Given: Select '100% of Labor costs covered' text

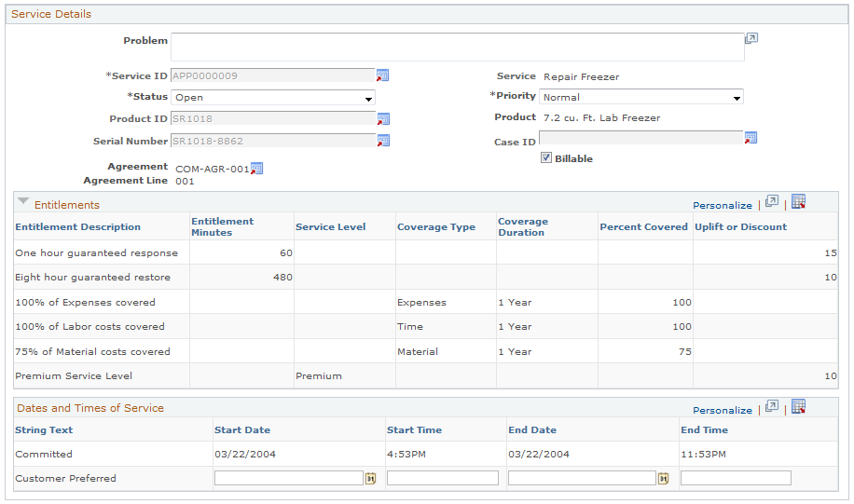Looking at the screenshot, I should tap(90, 327).
